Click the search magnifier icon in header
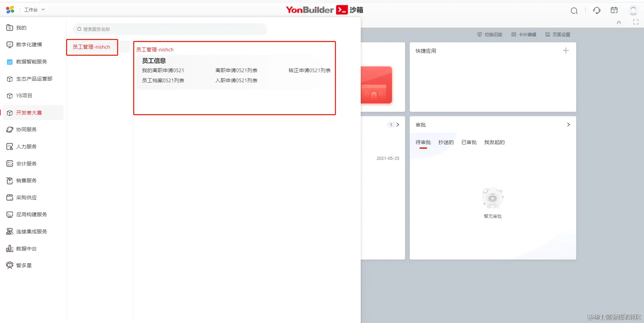Image resolution: width=644 pixels, height=323 pixels. click(x=574, y=11)
